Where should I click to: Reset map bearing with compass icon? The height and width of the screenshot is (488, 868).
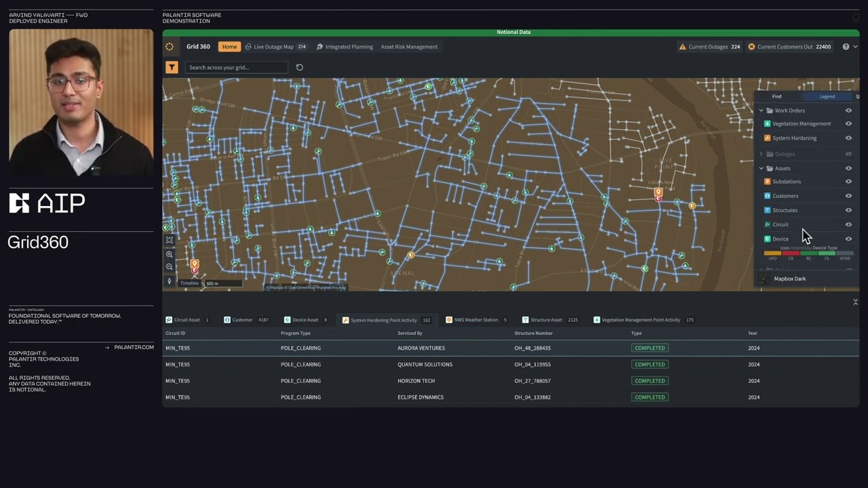[x=170, y=281]
